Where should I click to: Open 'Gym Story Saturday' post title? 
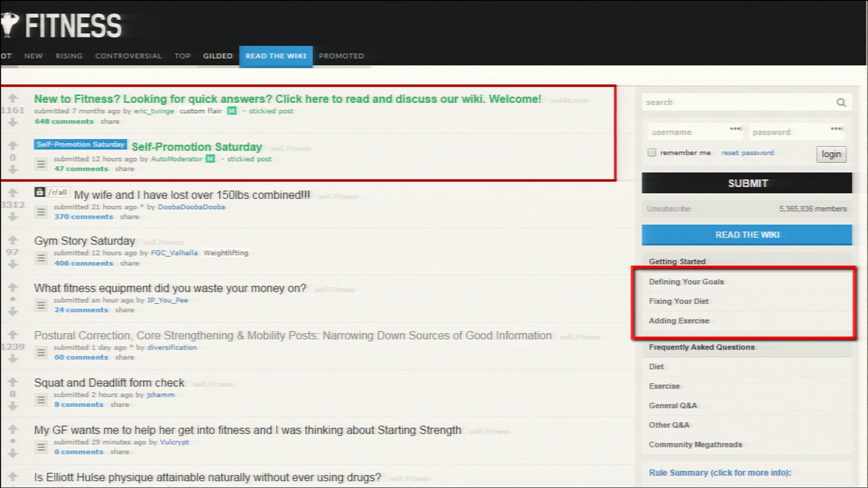(85, 241)
